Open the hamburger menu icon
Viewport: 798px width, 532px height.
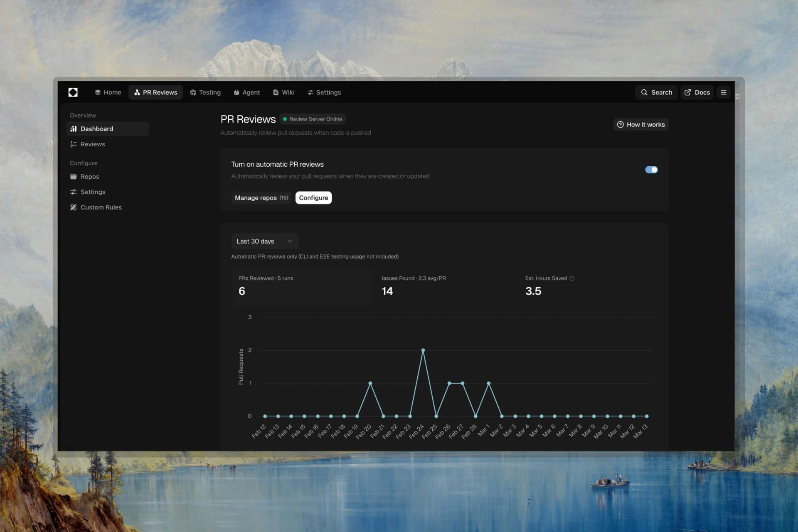(x=724, y=92)
